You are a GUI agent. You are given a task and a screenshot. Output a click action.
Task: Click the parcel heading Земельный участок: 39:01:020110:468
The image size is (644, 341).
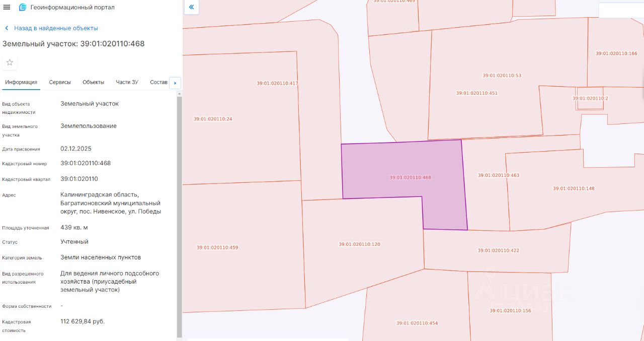[73, 44]
